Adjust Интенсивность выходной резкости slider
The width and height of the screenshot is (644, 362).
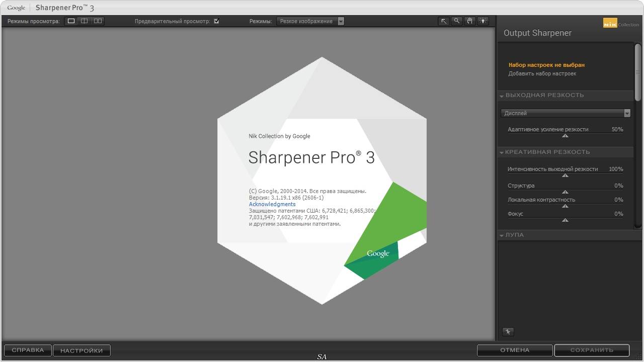pos(565,175)
